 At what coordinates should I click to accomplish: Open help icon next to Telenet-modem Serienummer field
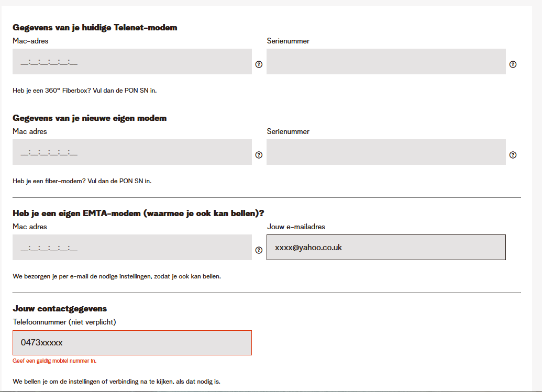[x=513, y=64]
